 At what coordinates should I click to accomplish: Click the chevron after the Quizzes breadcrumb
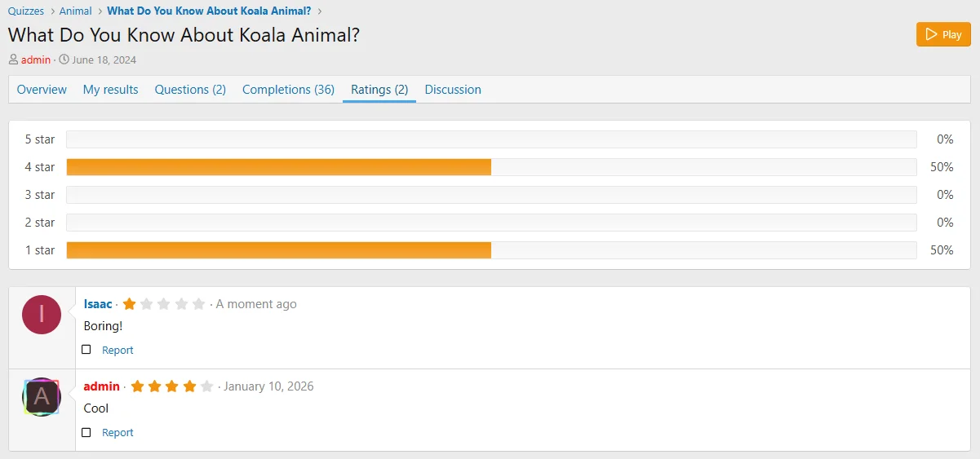pyautogui.click(x=52, y=11)
